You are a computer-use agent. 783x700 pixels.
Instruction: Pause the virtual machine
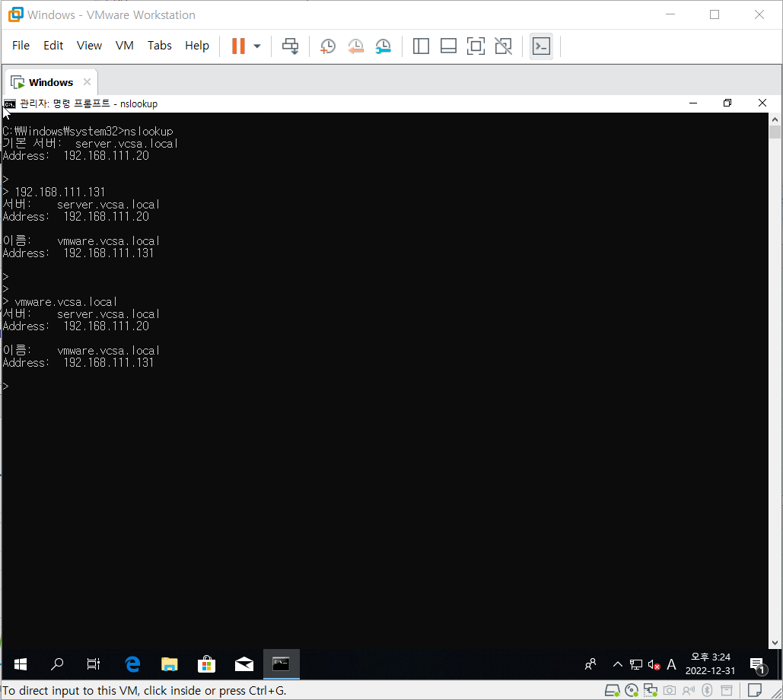pyautogui.click(x=238, y=46)
